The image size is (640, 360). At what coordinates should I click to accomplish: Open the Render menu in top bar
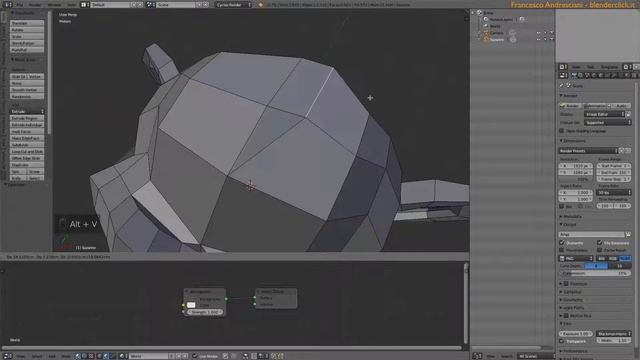click(35, 4)
